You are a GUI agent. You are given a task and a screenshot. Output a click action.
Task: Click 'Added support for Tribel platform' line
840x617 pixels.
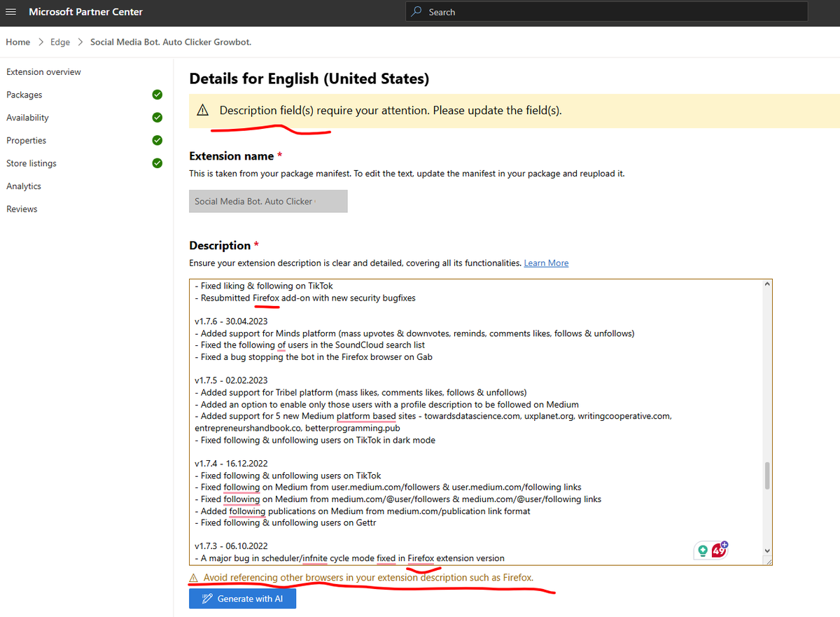[360, 392]
